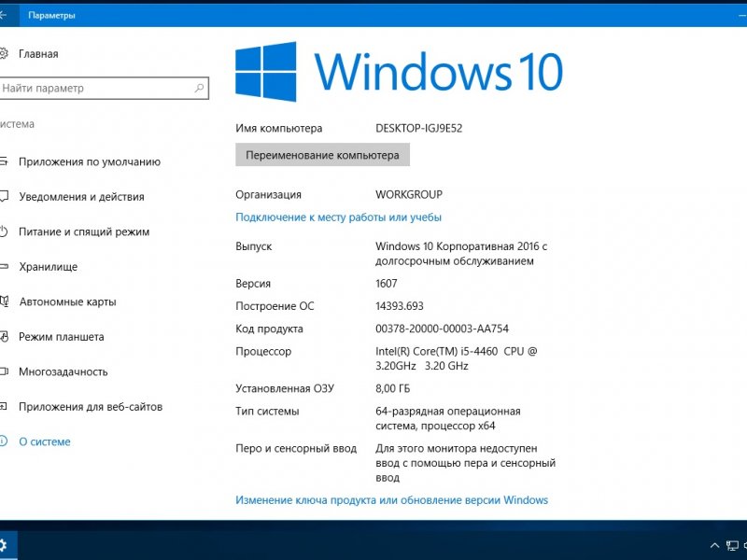
Task: Open the Автономные карты section
Action: coord(67,301)
